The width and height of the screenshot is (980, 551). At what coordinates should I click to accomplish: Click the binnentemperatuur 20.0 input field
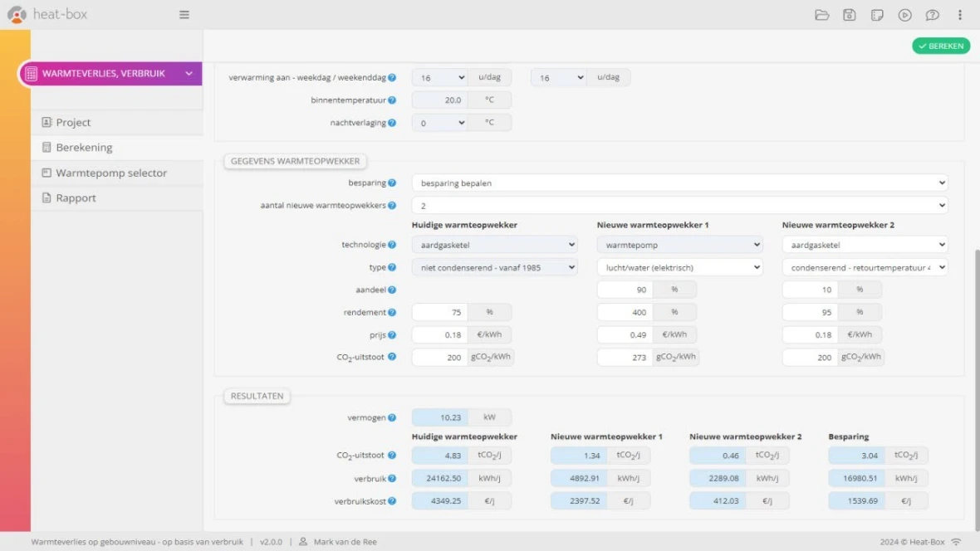coord(439,100)
